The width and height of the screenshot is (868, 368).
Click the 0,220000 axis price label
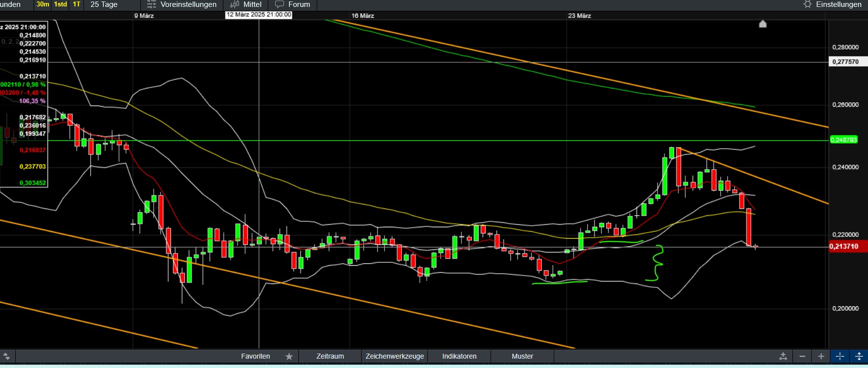point(846,235)
